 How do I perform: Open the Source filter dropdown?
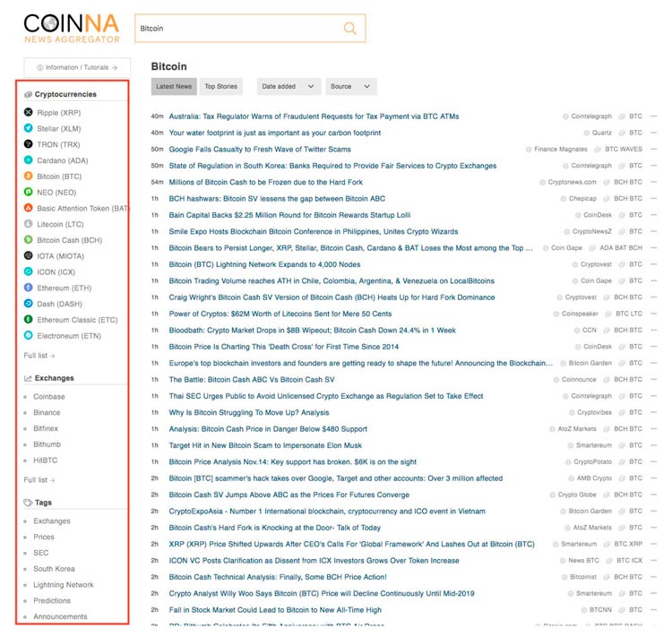[351, 86]
